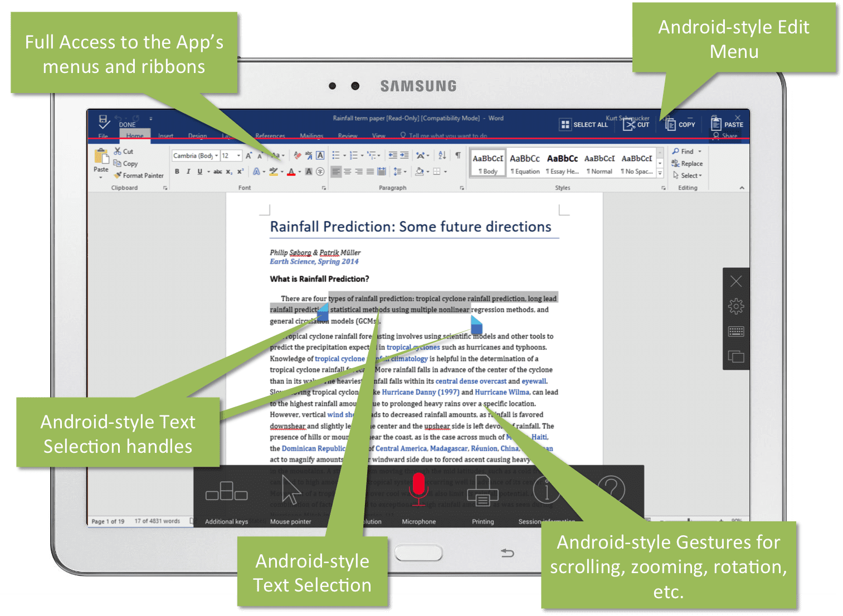Open the Home ribbon tab
This screenshot has height=616, width=843.
coord(135,136)
